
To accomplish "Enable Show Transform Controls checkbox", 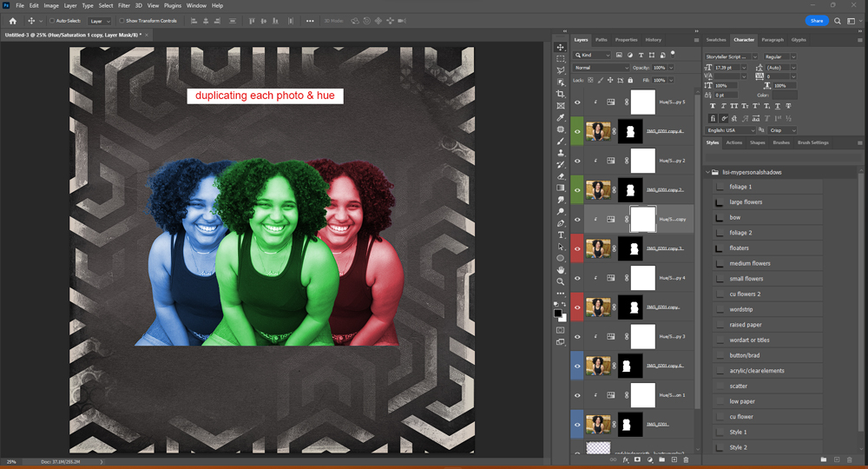I will [x=122, y=21].
